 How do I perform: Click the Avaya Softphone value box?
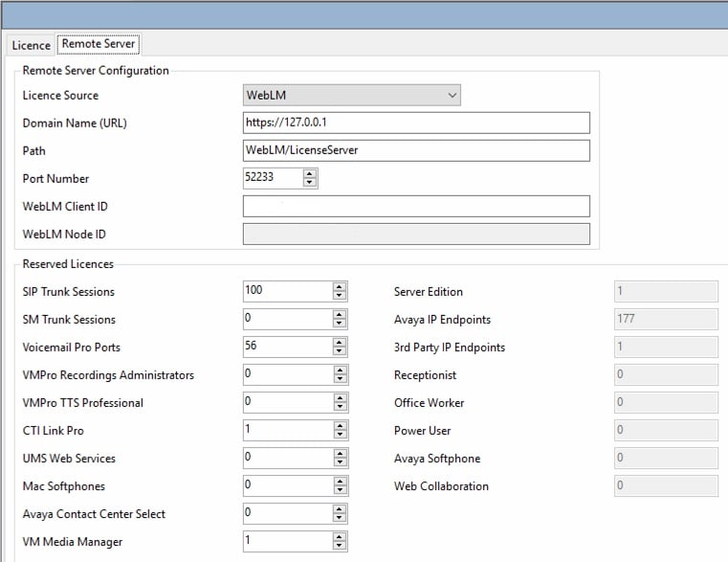pos(666,458)
